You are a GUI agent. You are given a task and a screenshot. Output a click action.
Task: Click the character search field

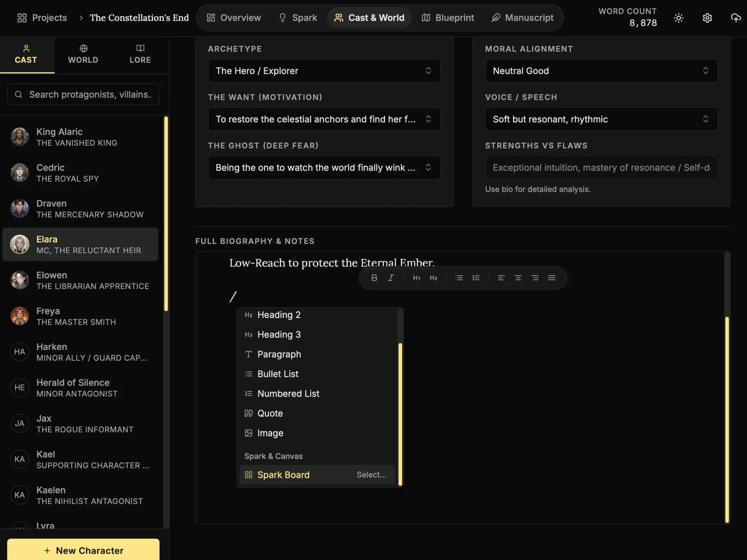click(x=83, y=94)
